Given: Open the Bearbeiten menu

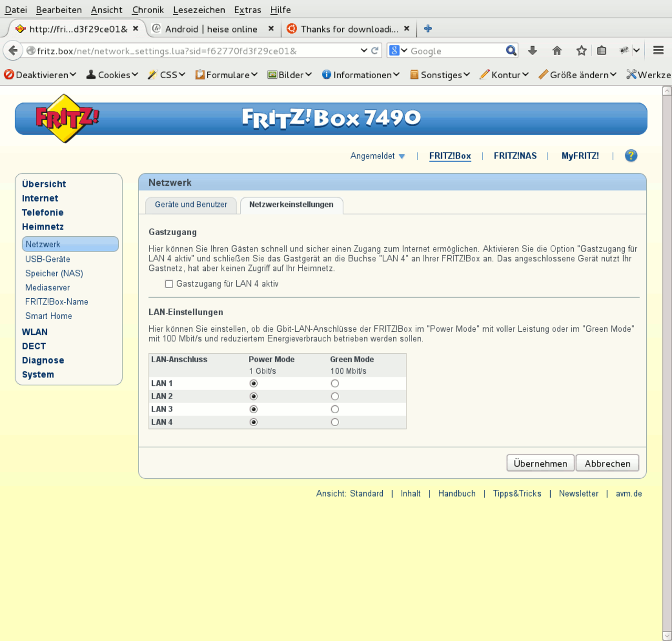Looking at the screenshot, I should coord(59,9).
